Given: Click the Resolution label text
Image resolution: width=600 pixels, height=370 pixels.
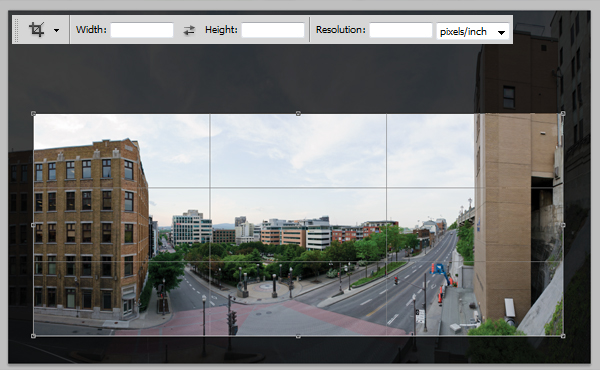Looking at the screenshot, I should 341,29.
